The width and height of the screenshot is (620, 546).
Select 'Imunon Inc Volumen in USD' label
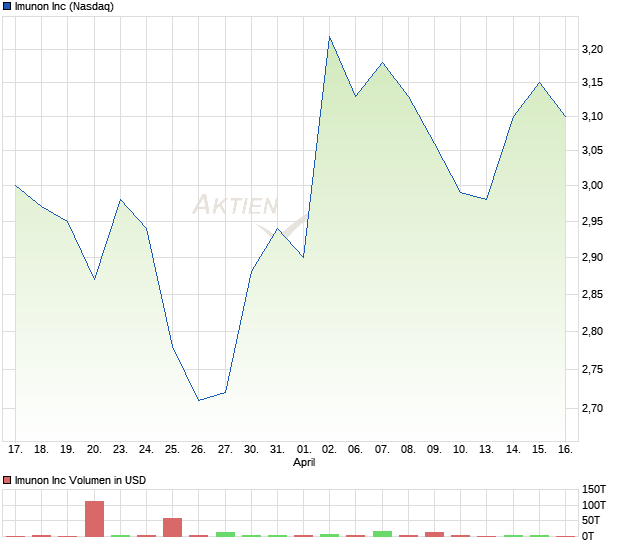[80, 480]
